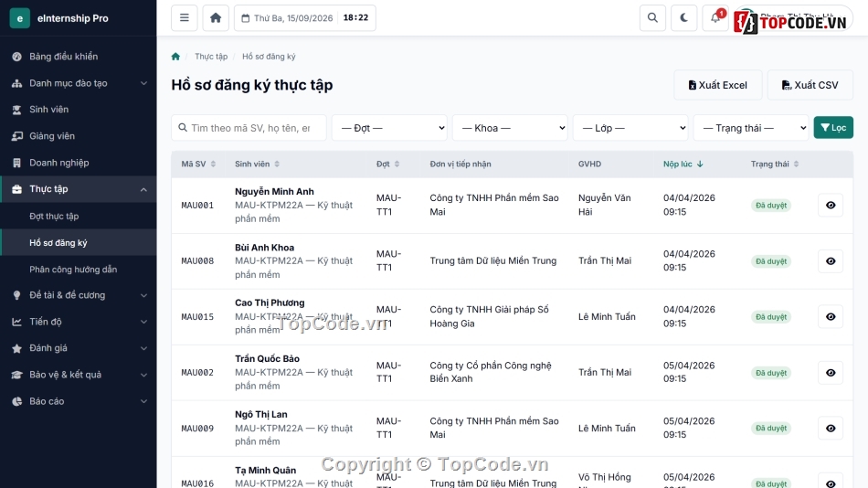Expand Đề tài & đề cương menu
The image size is (868, 488).
pos(78,295)
